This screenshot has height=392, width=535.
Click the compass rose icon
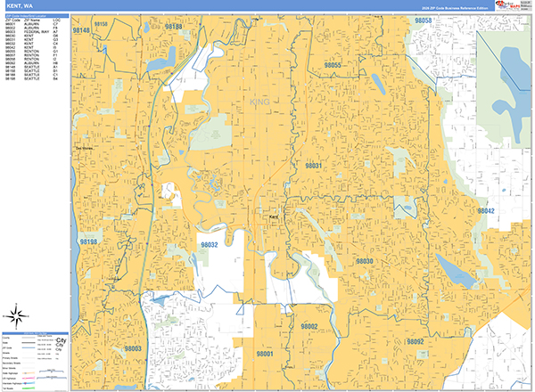(x=16, y=316)
